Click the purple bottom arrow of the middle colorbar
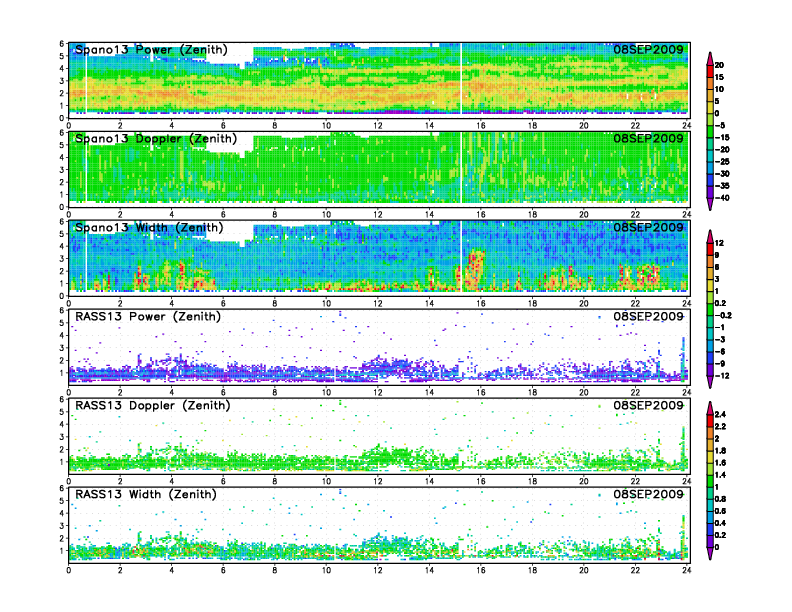The height and width of the screenshot is (612, 792). 710,383
